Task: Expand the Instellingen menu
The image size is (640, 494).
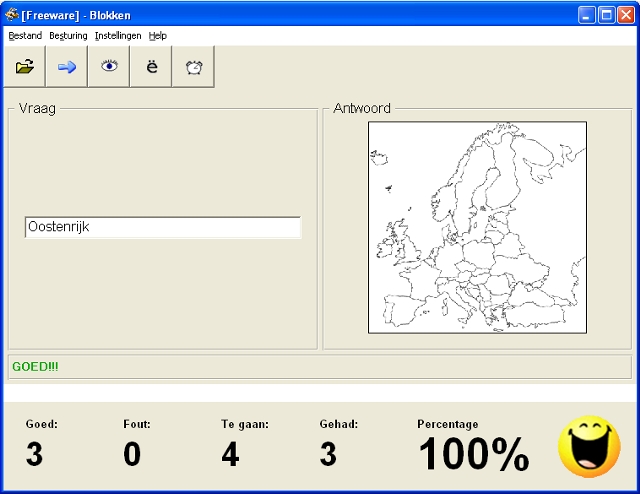Action: tap(118, 36)
